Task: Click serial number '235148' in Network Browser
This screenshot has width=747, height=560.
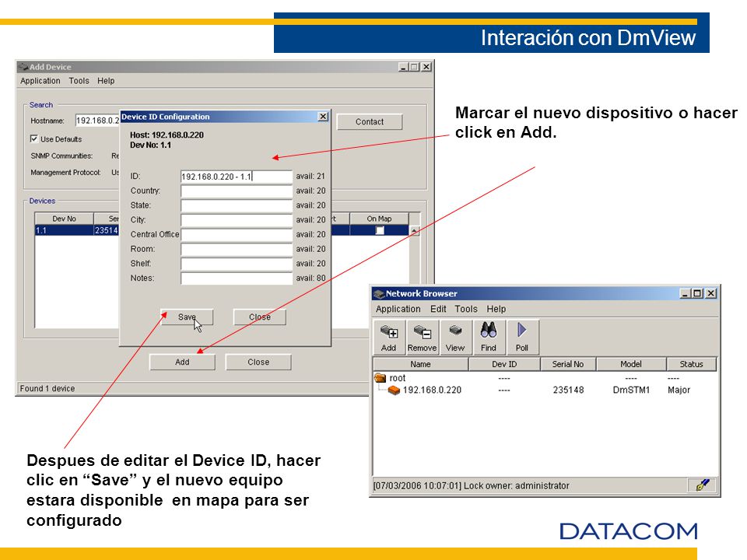Action: 568,390
